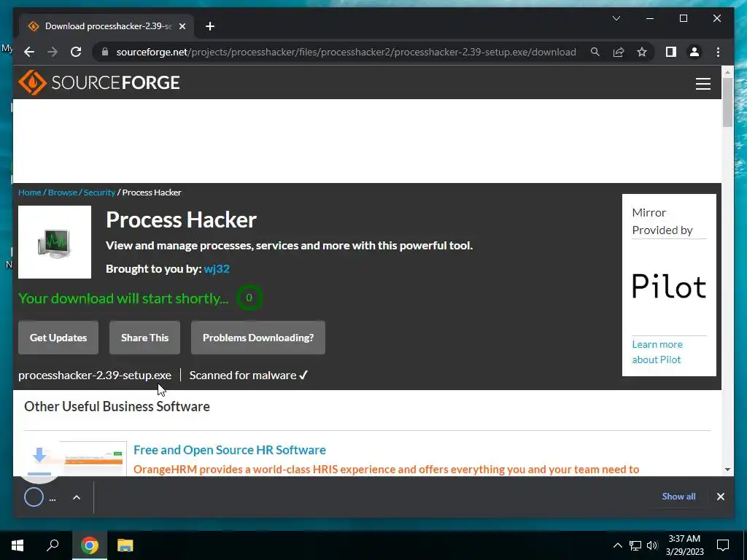The height and width of the screenshot is (560, 747).
Task: Bookmark this page with the star
Action: click(x=642, y=52)
